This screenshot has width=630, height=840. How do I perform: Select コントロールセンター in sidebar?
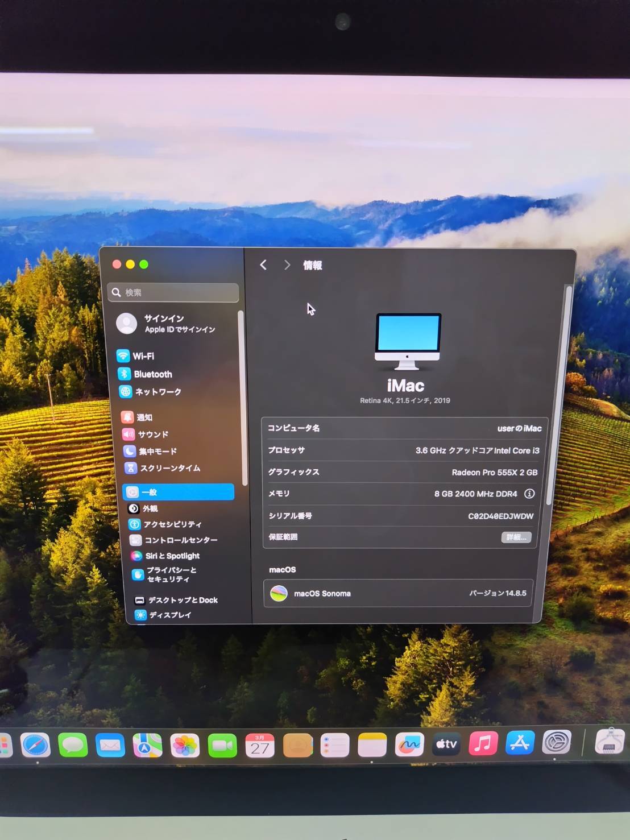174,540
